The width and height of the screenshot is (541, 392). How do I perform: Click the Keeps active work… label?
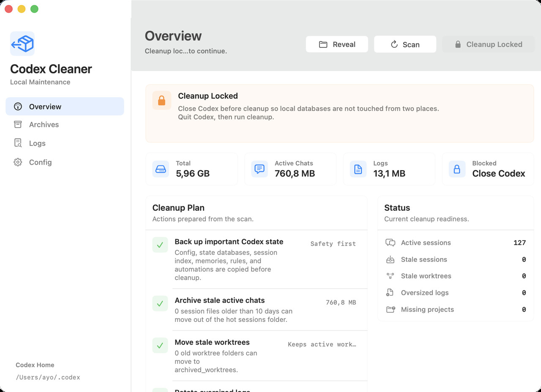(x=322, y=344)
